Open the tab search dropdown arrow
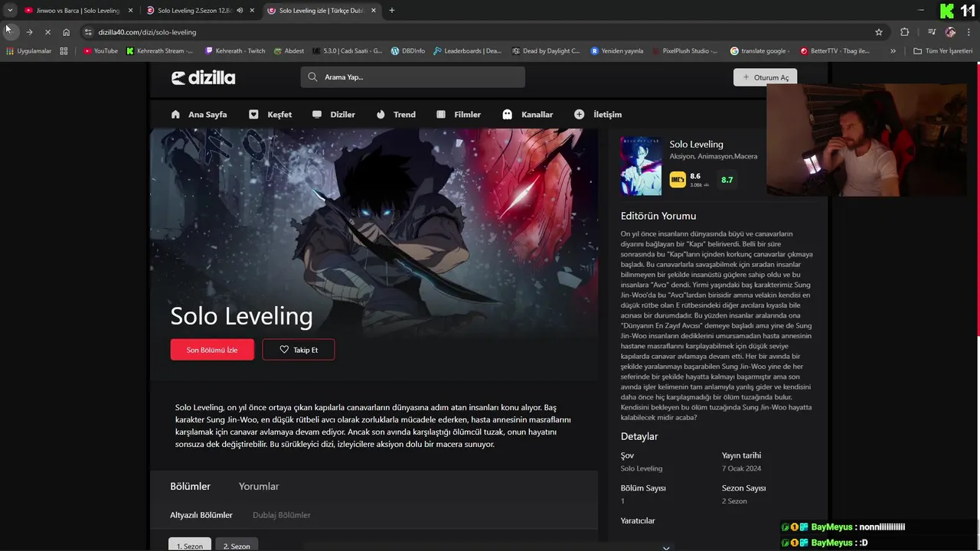 (10, 11)
